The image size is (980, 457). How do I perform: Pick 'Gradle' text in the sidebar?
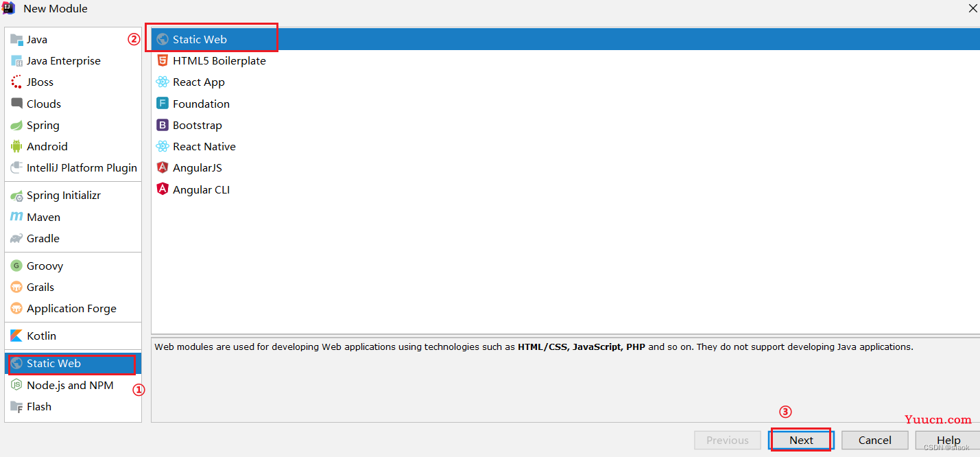pyautogui.click(x=43, y=238)
